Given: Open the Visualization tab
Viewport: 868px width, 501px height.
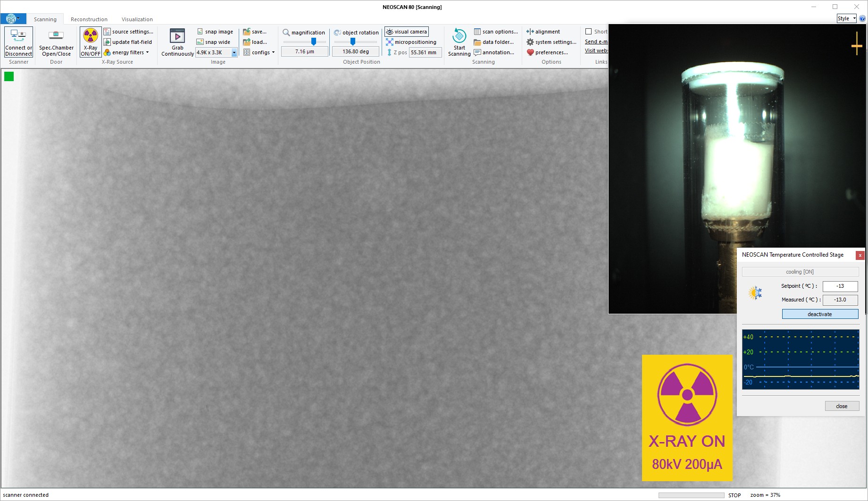Looking at the screenshot, I should pos(137,19).
